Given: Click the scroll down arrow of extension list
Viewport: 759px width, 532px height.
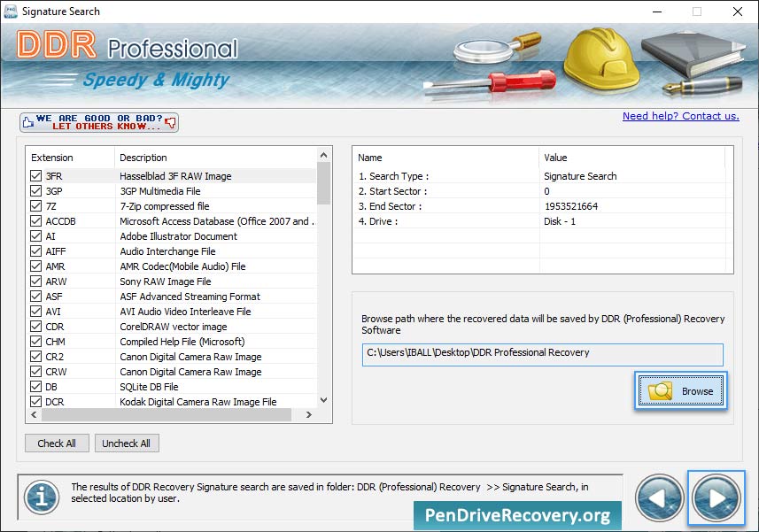Looking at the screenshot, I should [x=324, y=400].
